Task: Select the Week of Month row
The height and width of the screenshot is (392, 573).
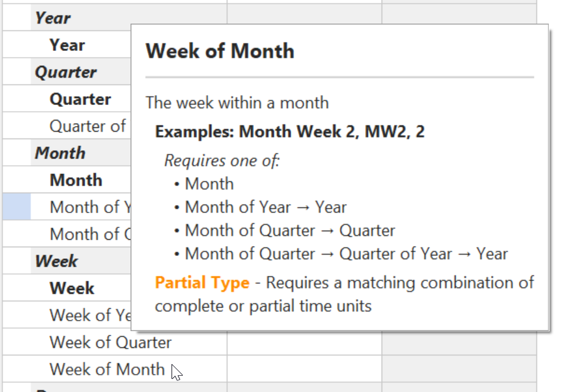Action: (107, 369)
